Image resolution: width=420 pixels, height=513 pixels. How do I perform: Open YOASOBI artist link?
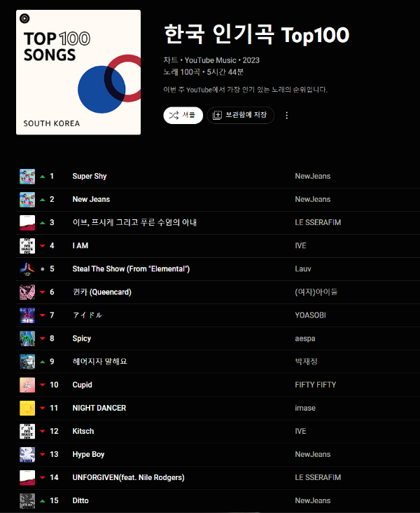coord(311,315)
